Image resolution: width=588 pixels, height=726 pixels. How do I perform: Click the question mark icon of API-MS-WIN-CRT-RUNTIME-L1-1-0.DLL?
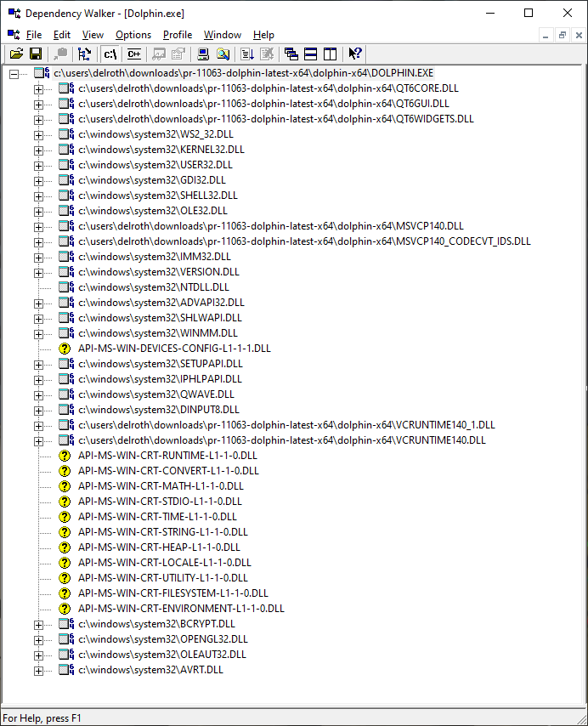(x=65, y=455)
